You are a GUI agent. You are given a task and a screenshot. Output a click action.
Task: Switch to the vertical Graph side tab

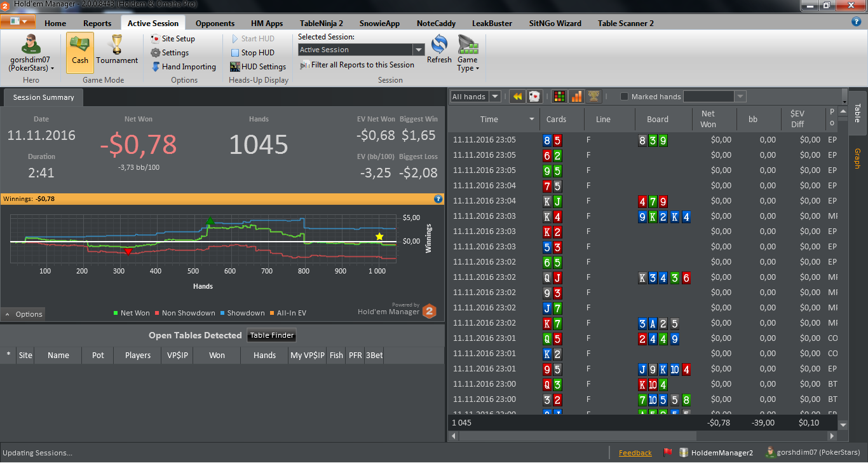[x=857, y=158]
